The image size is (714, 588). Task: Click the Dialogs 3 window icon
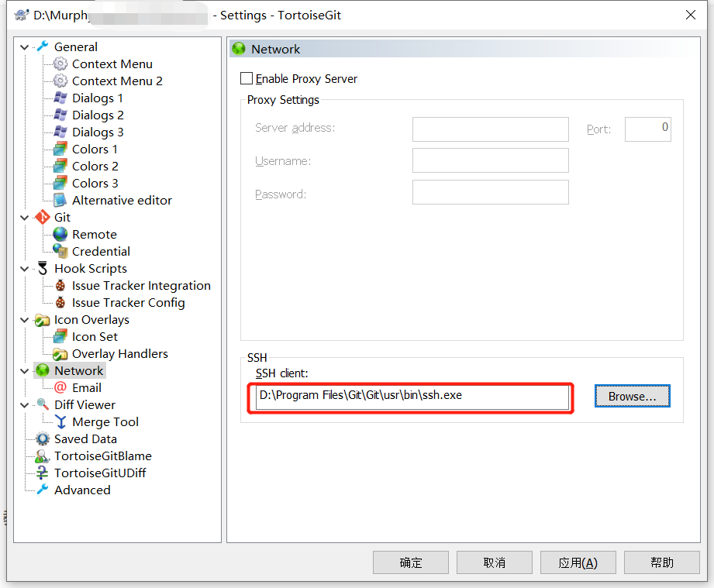coord(60,132)
